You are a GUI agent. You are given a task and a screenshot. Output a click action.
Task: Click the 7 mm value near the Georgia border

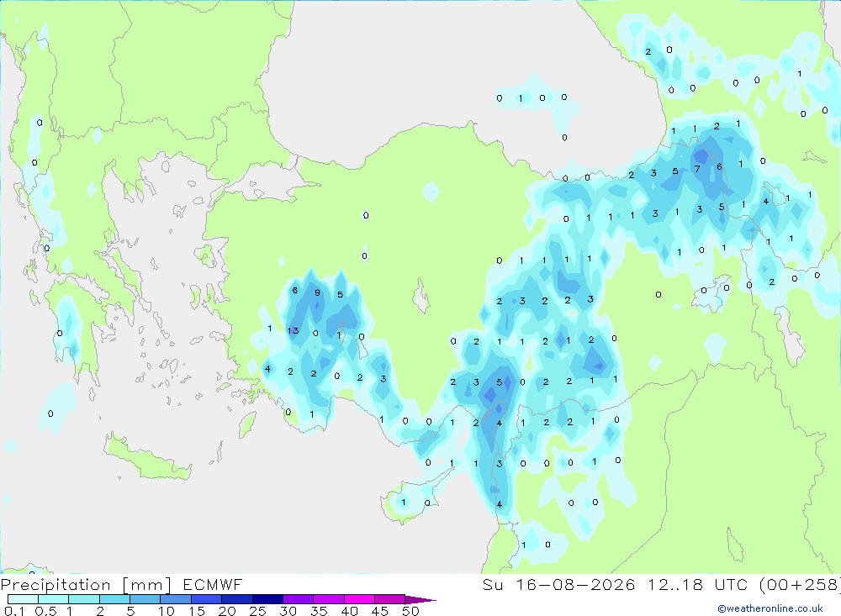click(x=697, y=169)
